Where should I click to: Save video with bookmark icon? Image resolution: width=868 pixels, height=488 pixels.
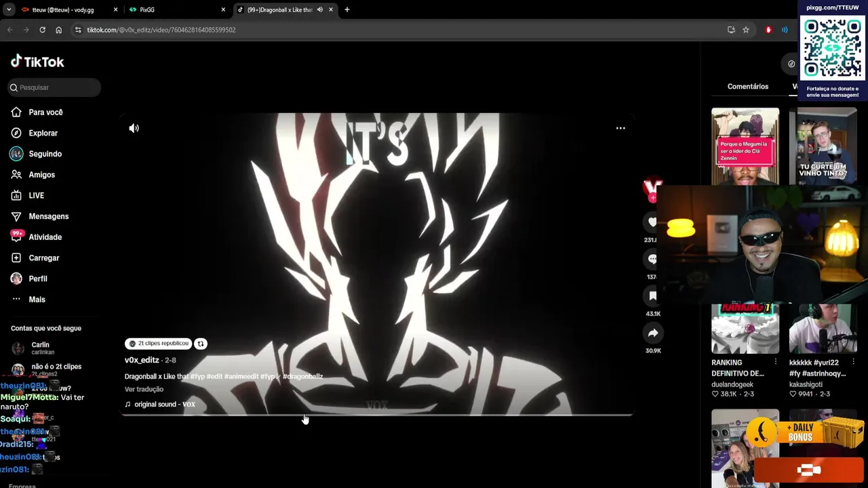(x=652, y=296)
